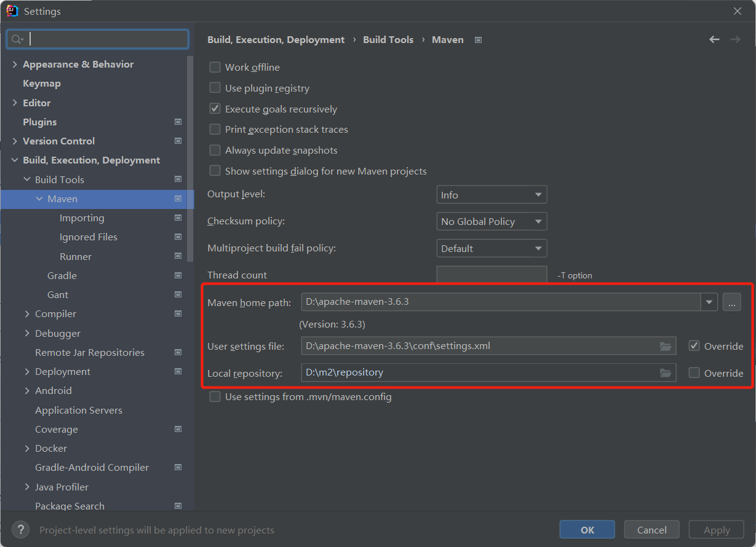Click the Cancel button
Screen dimensions: 756x547
[x=652, y=530]
